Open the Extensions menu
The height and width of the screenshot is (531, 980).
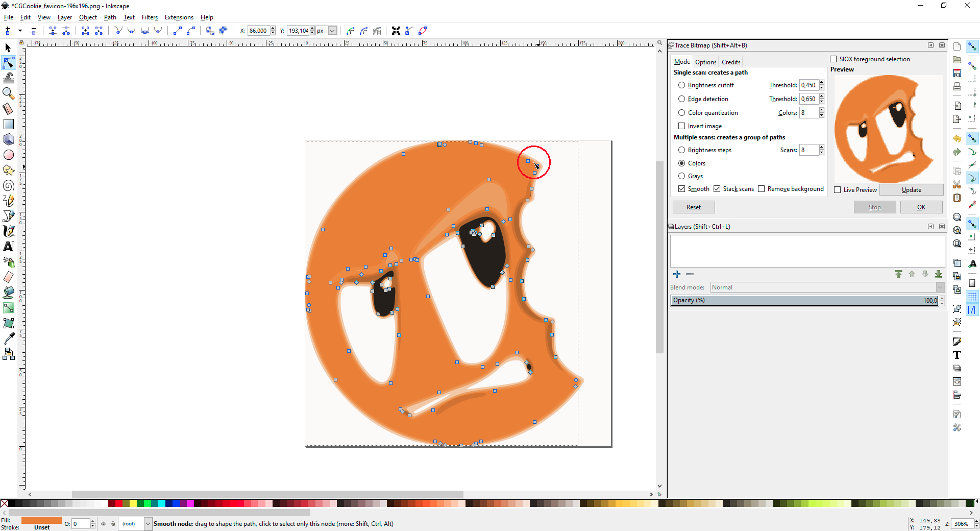point(179,17)
